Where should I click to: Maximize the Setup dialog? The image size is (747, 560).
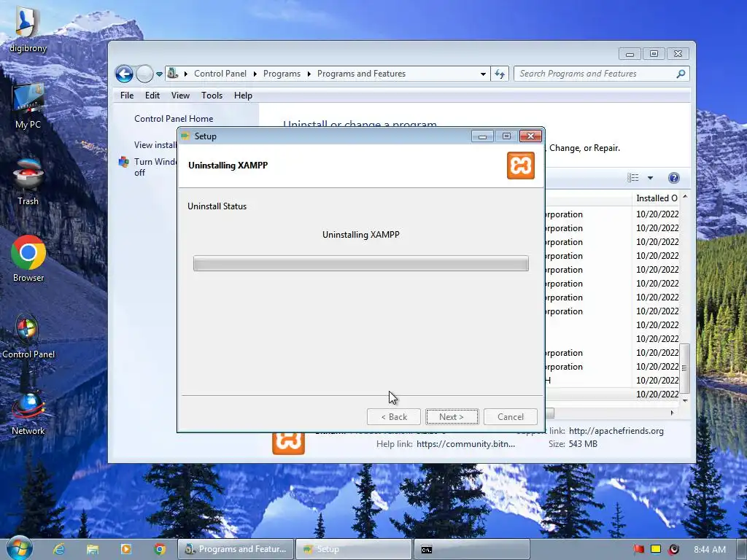[x=506, y=136]
